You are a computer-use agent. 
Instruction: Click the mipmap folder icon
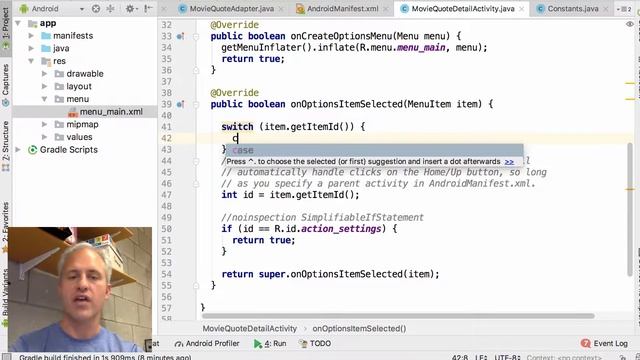[x=59, y=124]
